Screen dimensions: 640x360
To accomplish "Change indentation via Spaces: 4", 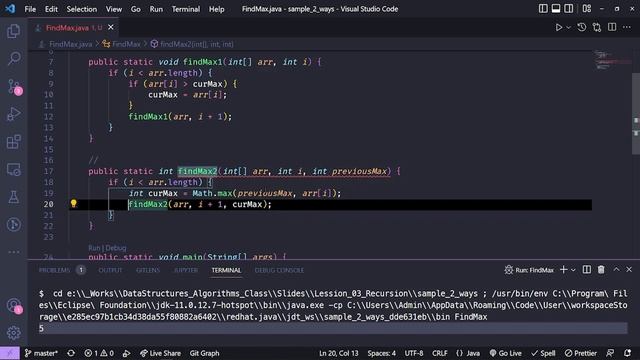I will (382, 353).
